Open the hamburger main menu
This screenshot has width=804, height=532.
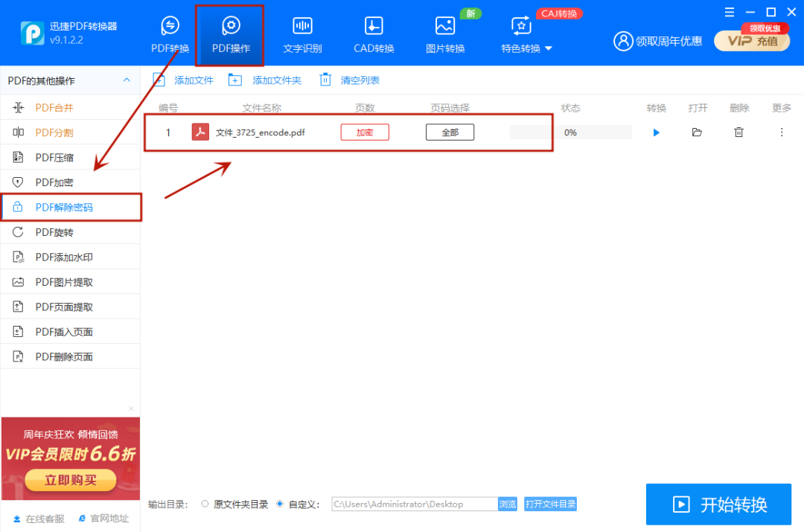click(729, 12)
